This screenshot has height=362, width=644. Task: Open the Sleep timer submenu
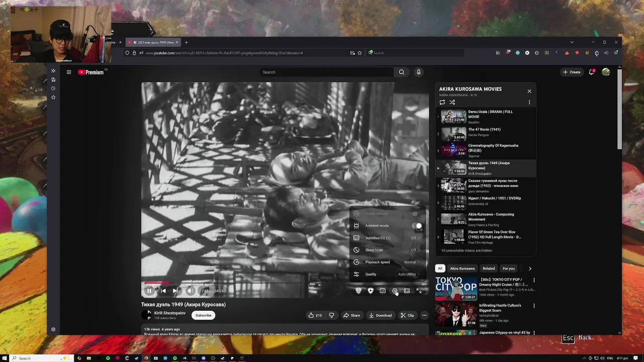(387, 250)
